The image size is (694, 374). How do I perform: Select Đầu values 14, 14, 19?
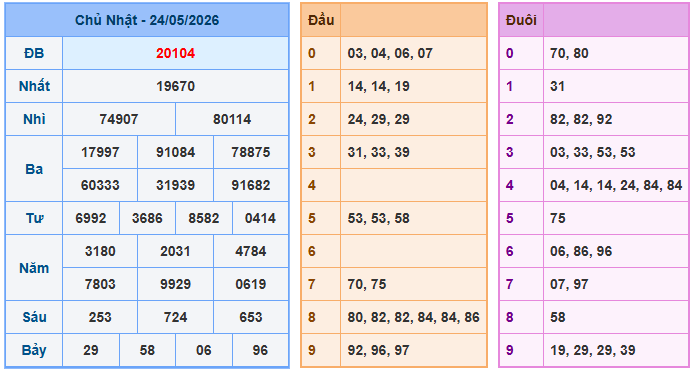point(379,86)
